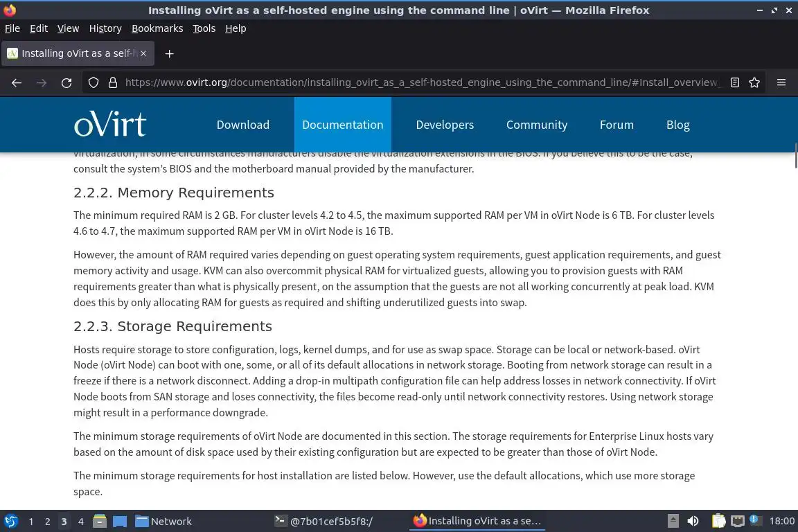The height and width of the screenshot is (532, 798).
Task: Open tracking protection shield icon
Action: coord(93,82)
